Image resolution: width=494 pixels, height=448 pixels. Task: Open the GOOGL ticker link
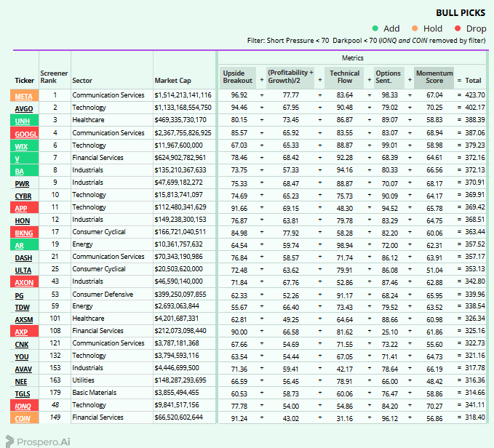(x=26, y=134)
